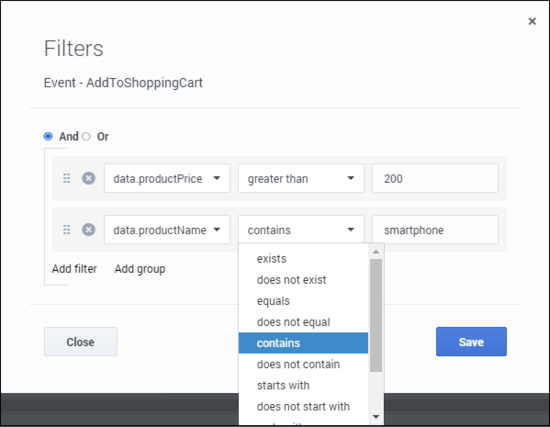Remove the data.productName filter row
The width and height of the screenshot is (550, 427).
88,230
